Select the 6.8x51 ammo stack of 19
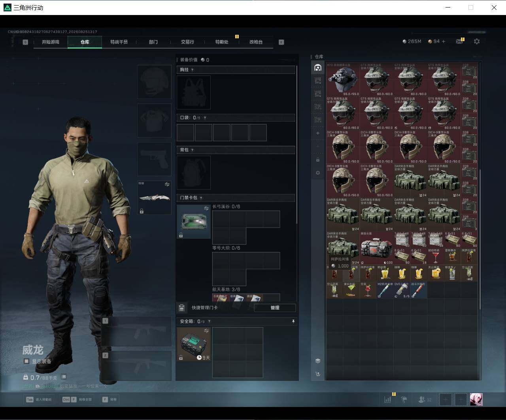 click(x=419, y=256)
